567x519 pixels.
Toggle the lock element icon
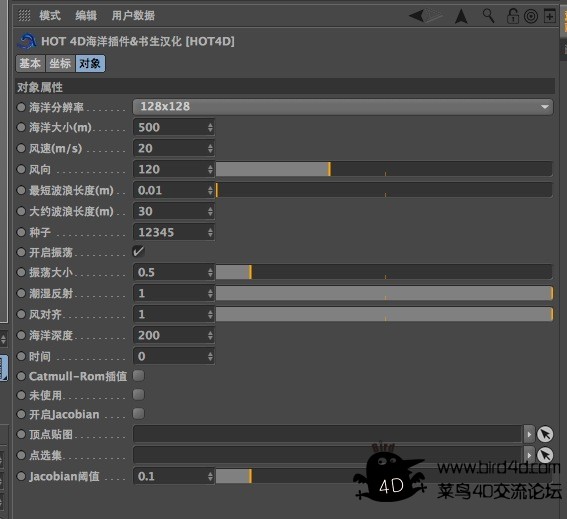(512, 16)
